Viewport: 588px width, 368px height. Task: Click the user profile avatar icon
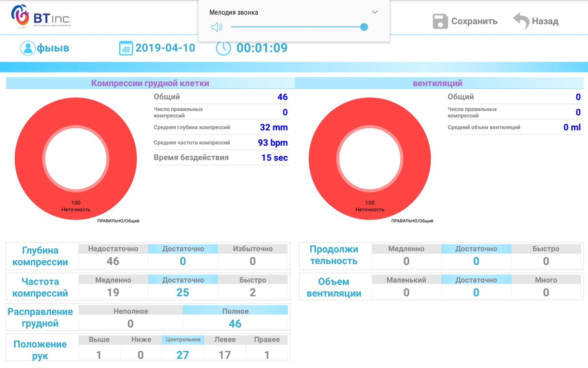(28, 48)
